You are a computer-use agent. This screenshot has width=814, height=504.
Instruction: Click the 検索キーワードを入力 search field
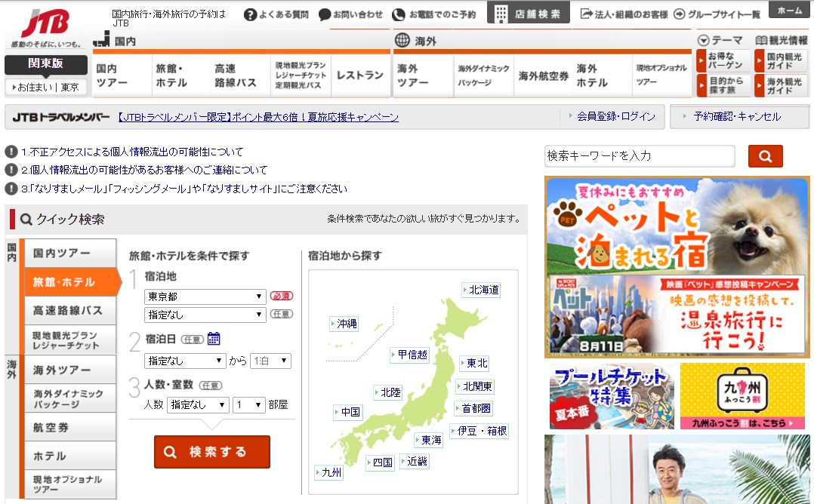(639, 156)
